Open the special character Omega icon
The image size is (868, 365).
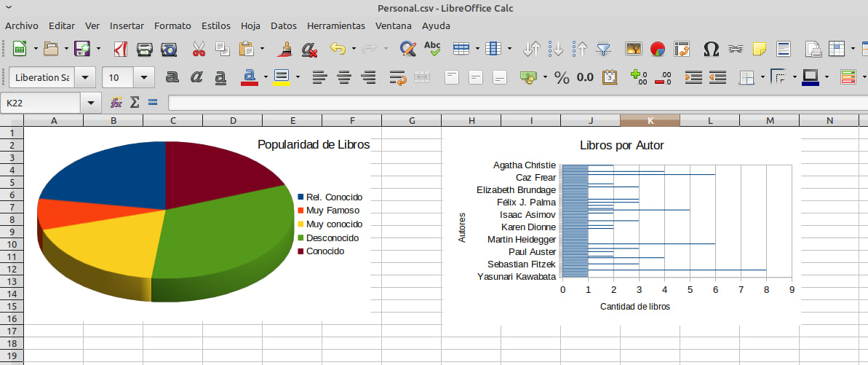711,50
